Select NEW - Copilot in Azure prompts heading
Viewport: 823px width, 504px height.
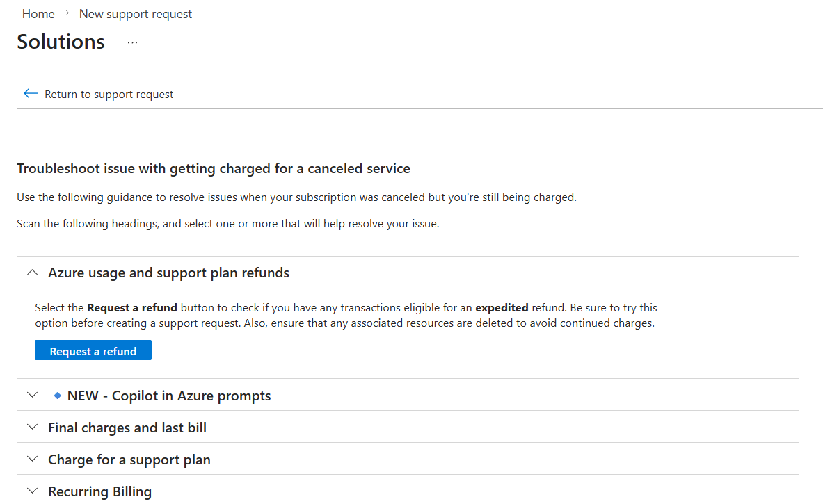pyautogui.click(x=169, y=396)
